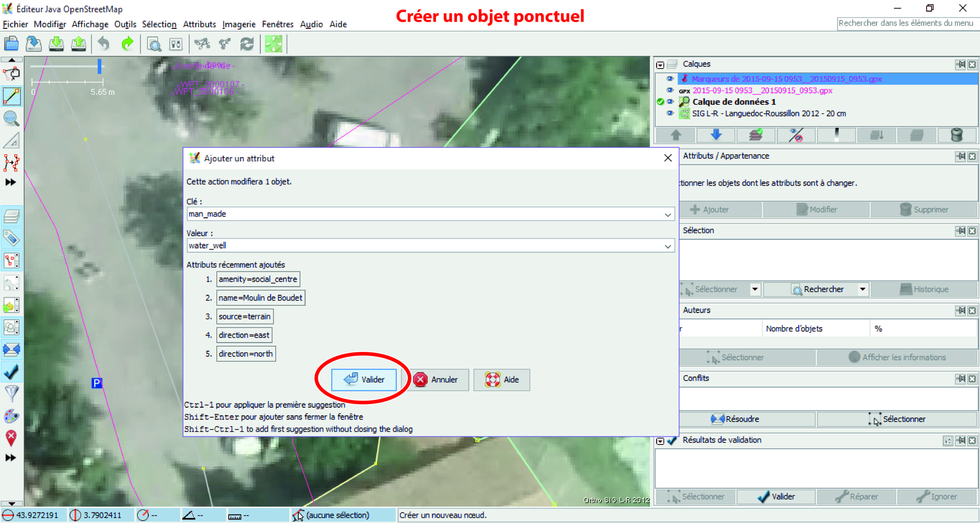Click the move layer down blue arrow

pos(716,135)
